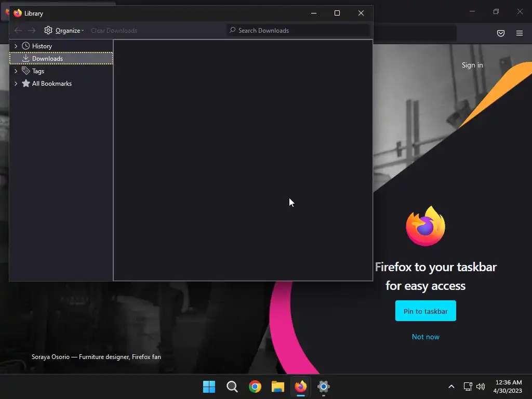Click the History clock icon
The width and height of the screenshot is (532, 399).
point(26,46)
